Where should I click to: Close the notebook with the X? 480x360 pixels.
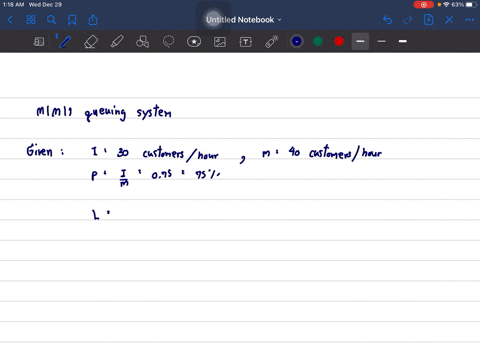point(449,20)
